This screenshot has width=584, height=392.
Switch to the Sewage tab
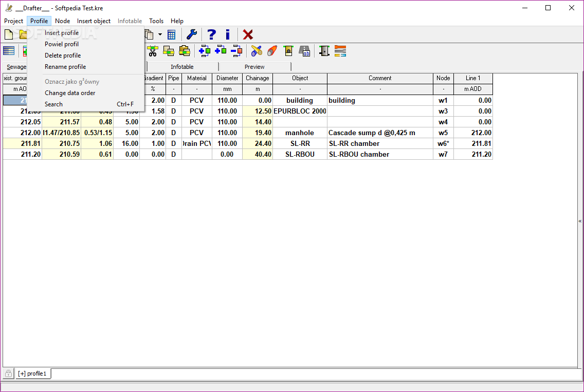coord(15,67)
